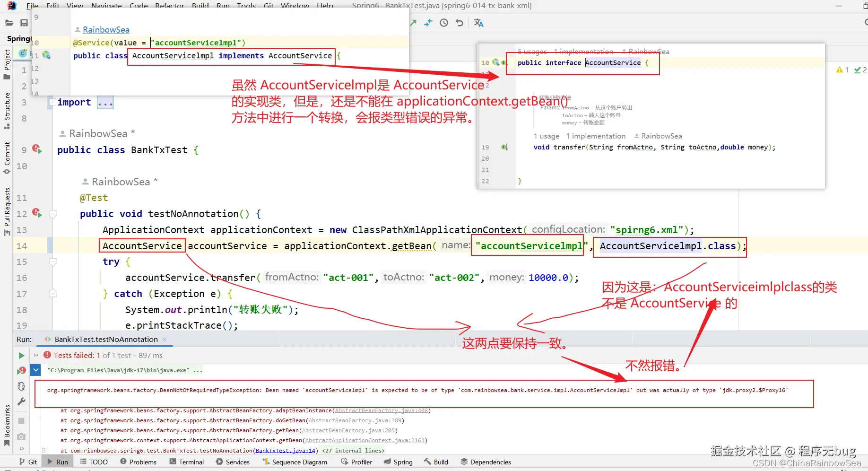Open the Build menu

[200, 6]
